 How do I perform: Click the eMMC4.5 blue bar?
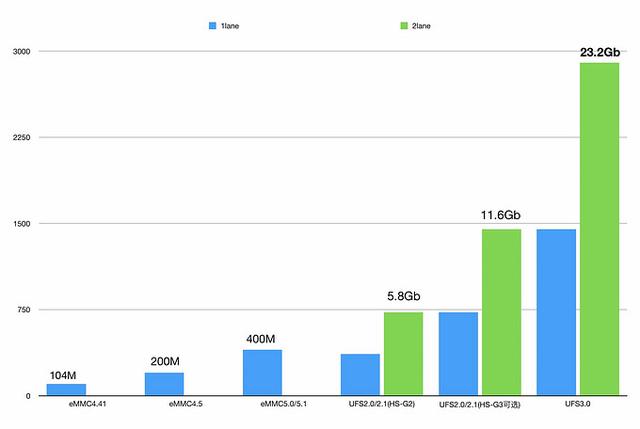pos(164,384)
